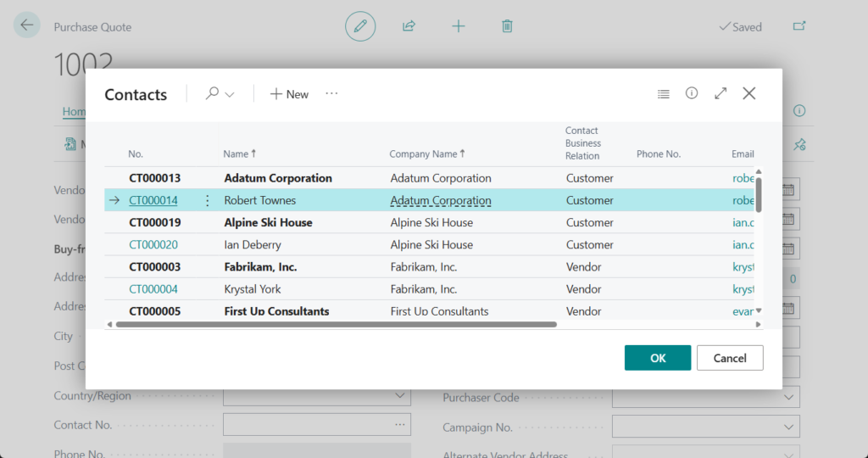Click the Adatum Corporation company name in selected row

[441, 201]
